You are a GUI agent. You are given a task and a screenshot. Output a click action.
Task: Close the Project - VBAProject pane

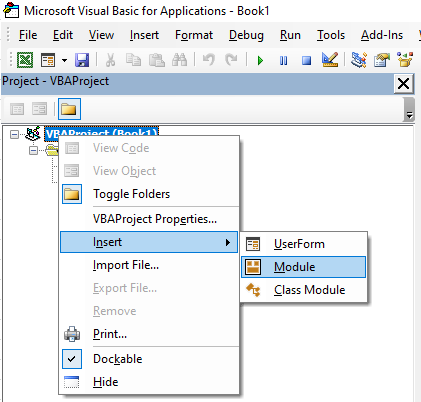(404, 83)
